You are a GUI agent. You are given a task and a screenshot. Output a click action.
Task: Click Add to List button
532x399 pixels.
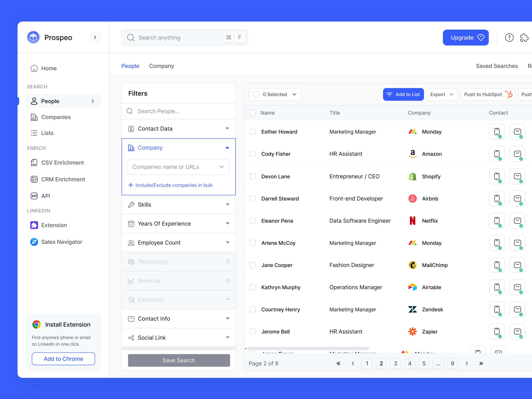(x=403, y=94)
